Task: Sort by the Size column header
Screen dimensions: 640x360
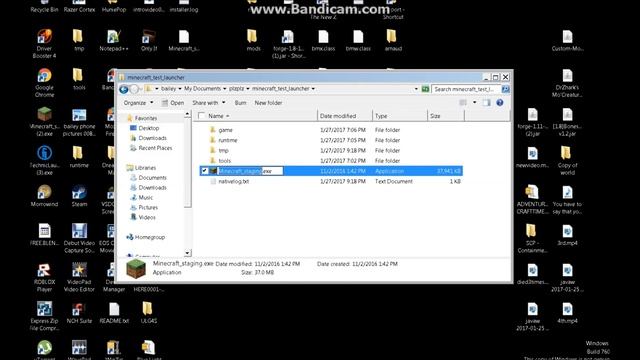Action: click(x=446, y=116)
